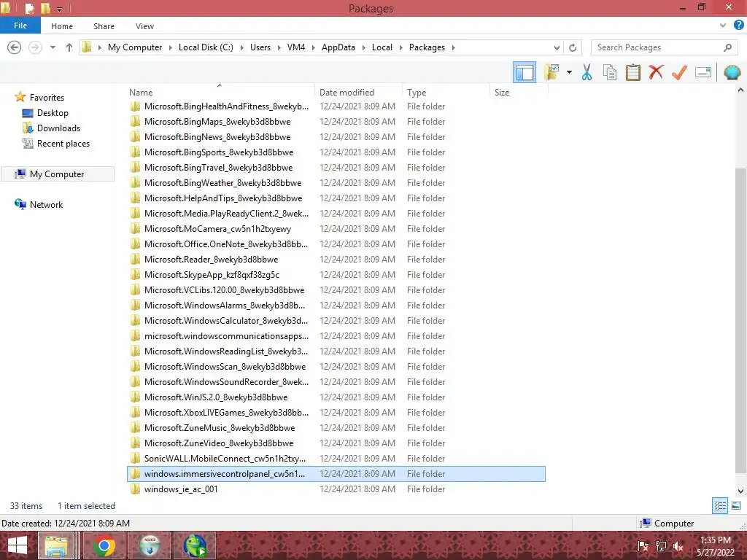Click the Copy pages icon
Viewport: 747px width, 560px height.
[x=609, y=72]
